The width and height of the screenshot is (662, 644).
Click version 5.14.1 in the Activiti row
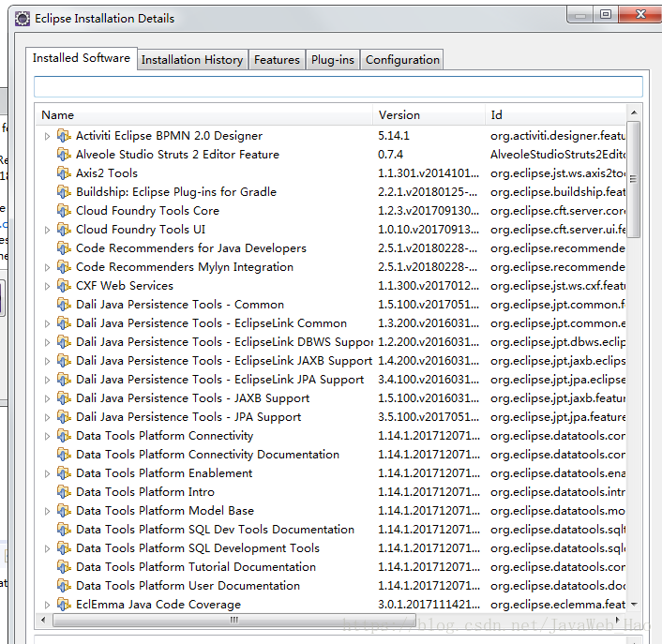pos(394,136)
